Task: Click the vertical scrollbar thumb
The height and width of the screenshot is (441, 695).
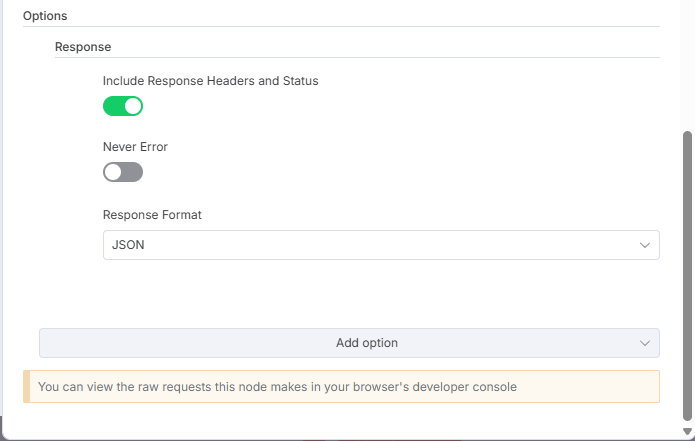Action: pos(687,276)
